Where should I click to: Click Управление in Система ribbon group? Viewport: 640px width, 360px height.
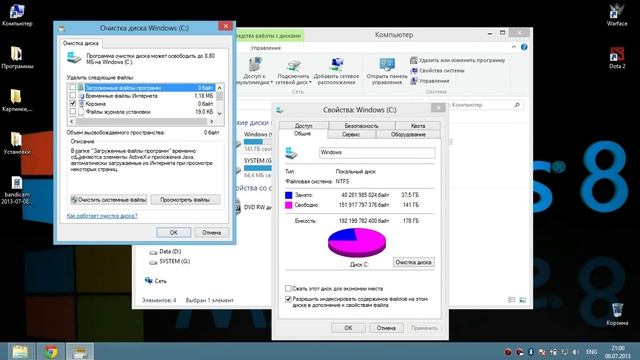(x=430, y=81)
